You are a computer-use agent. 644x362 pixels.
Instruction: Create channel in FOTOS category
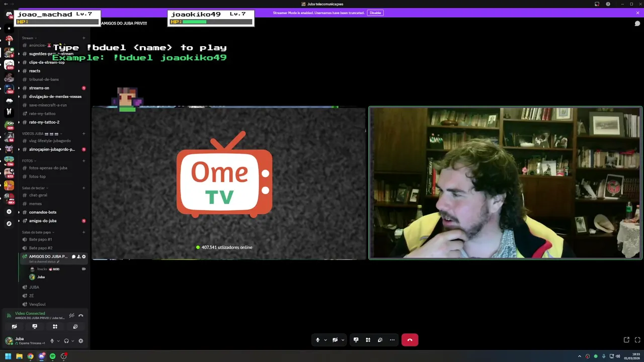(84, 161)
